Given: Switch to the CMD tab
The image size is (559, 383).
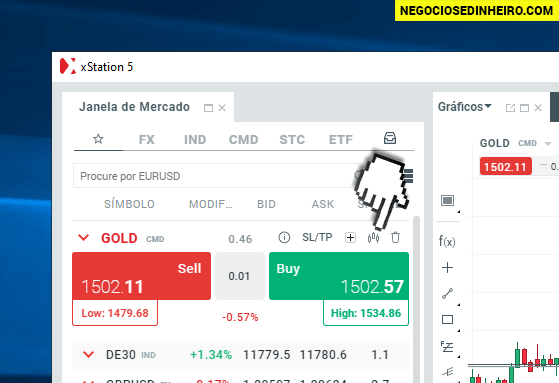Looking at the screenshot, I should tap(243, 139).
